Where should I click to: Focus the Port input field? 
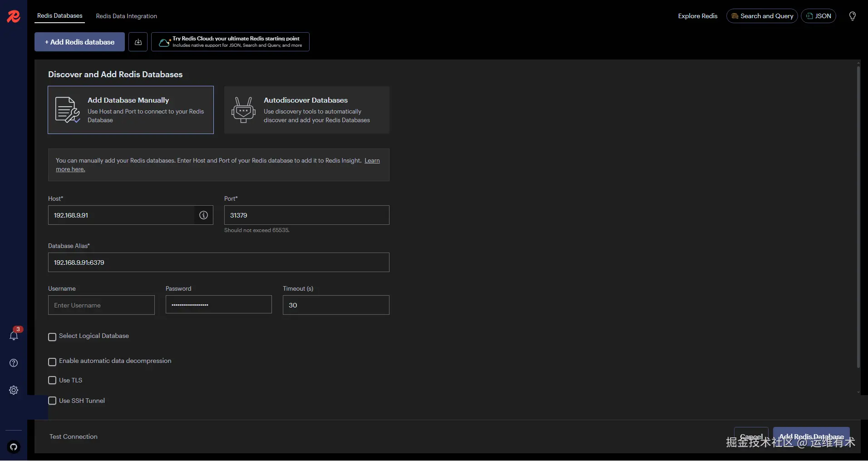[x=307, y=215]
